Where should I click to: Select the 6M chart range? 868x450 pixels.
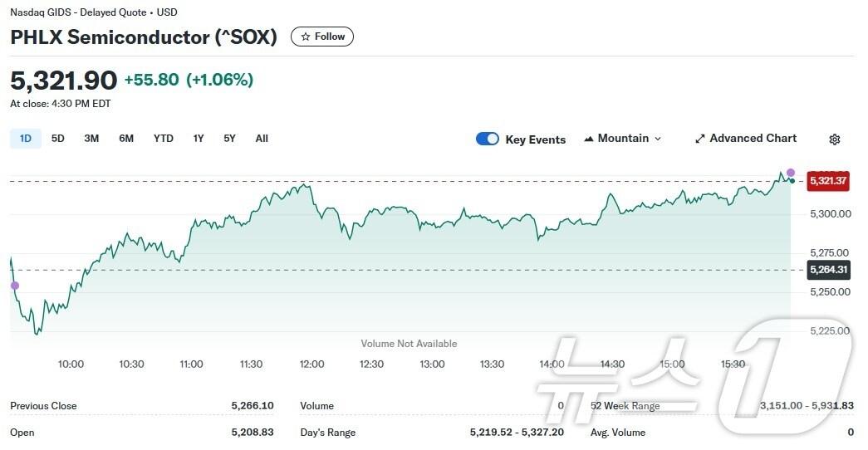click(126, 139)
